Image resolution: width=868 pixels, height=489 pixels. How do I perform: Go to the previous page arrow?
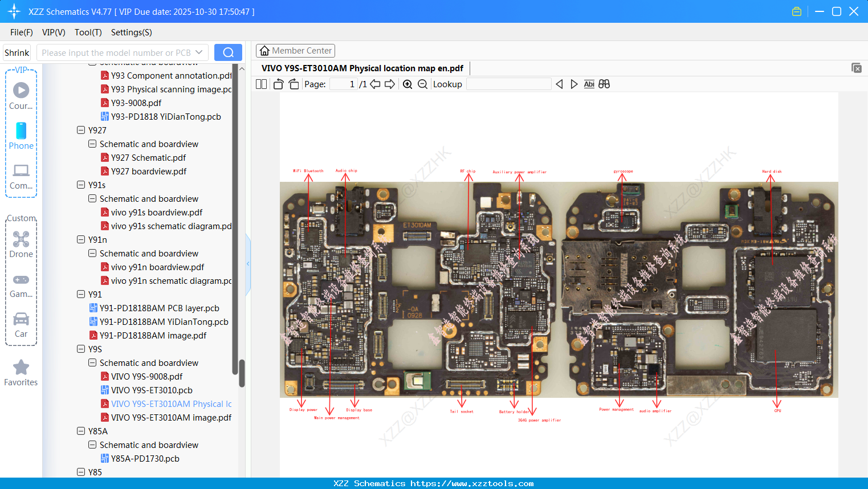[x=375, y=84]
